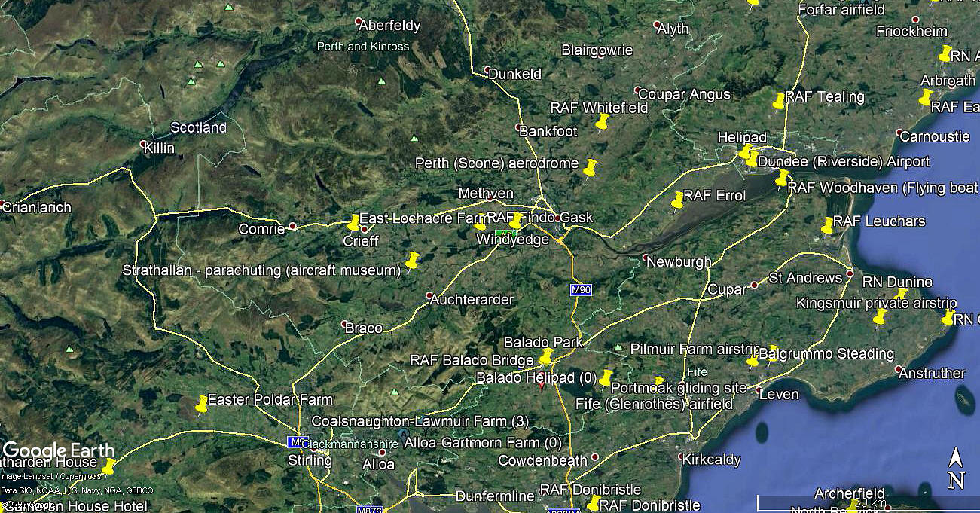The image size is (980, 513).
Task: Click the Balgrummo Steading pushpin
Action: pos(753,362)
